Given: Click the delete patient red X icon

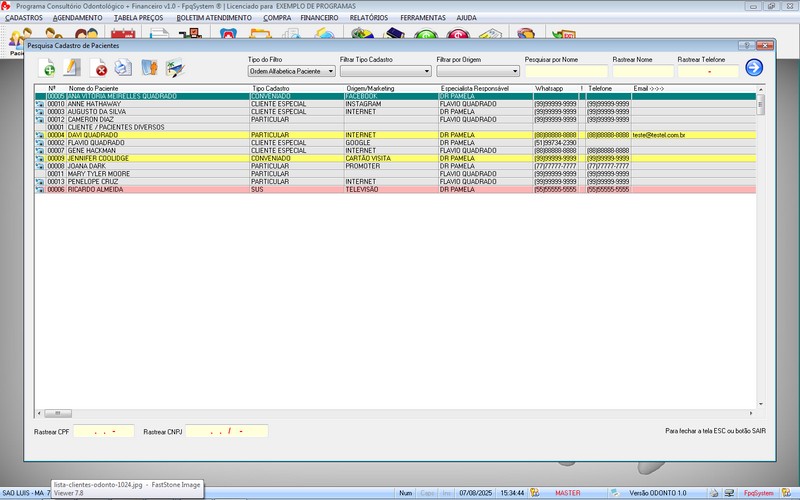Looking at the screenshot, I should click(100, 68).
